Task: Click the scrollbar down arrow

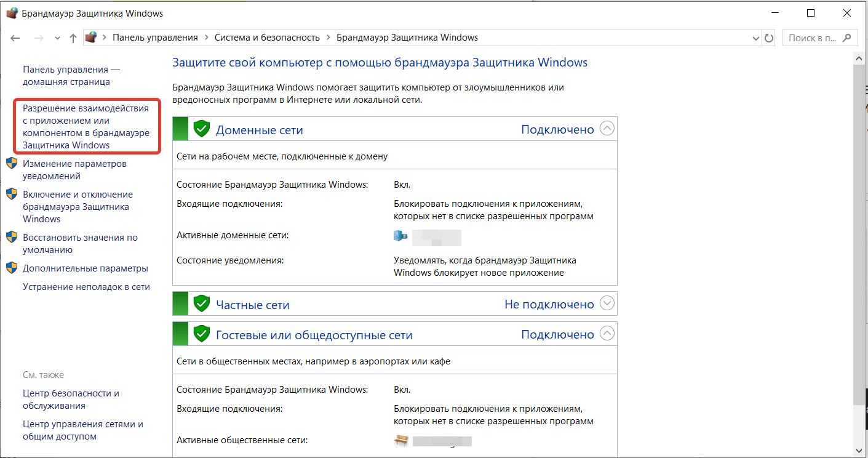Action: click(859, 452)
